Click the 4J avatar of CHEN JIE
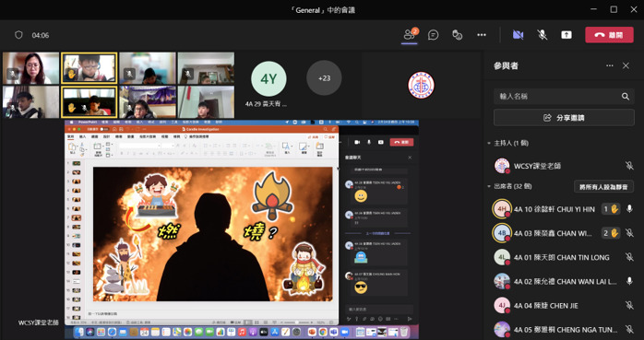 pyautogui.click(x=502, y=305)
